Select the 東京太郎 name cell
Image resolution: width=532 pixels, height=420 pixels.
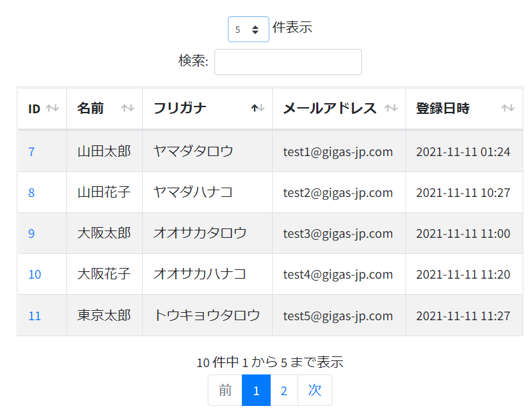click(x=105, y=316)
